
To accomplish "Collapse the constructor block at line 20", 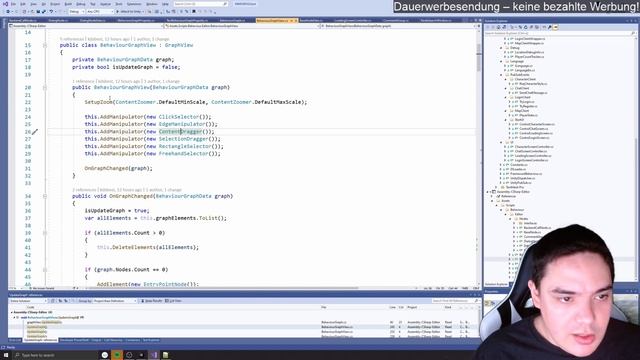I will tap(45, 87).
